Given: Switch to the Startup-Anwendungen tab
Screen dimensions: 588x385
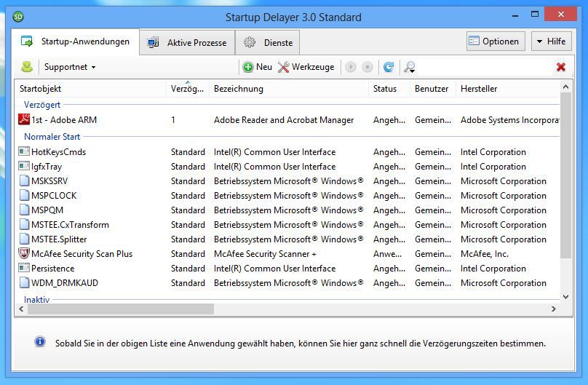Looking at the screenshot, I should (x=76, y=41).
